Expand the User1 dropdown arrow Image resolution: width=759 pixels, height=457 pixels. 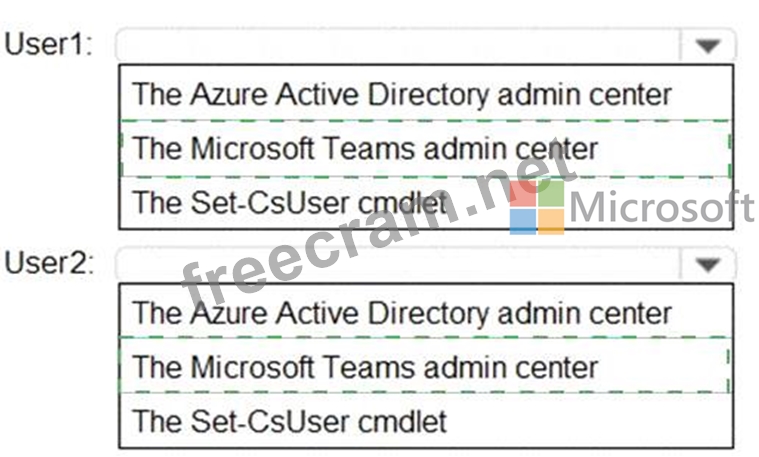(x=708, y=46)
